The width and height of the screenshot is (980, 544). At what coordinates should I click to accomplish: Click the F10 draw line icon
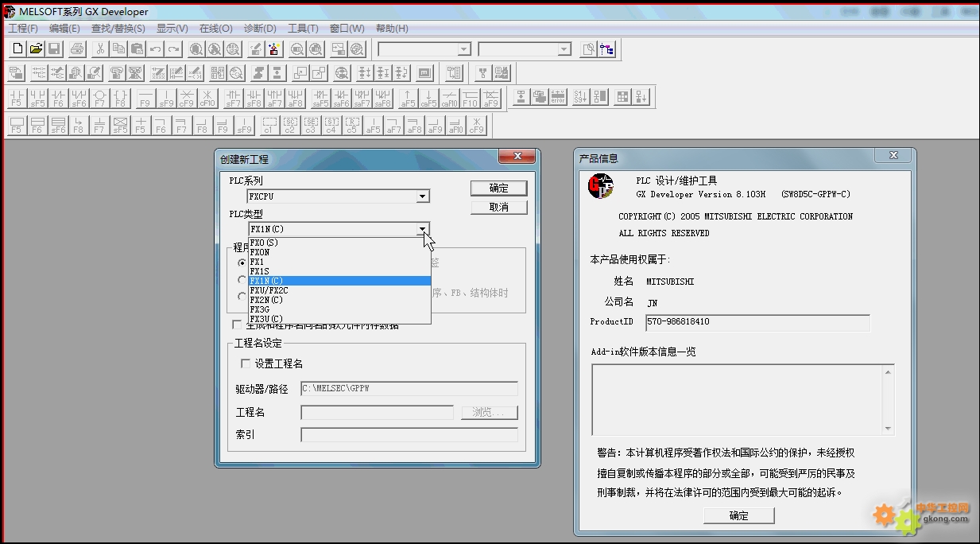coord(470,98)
